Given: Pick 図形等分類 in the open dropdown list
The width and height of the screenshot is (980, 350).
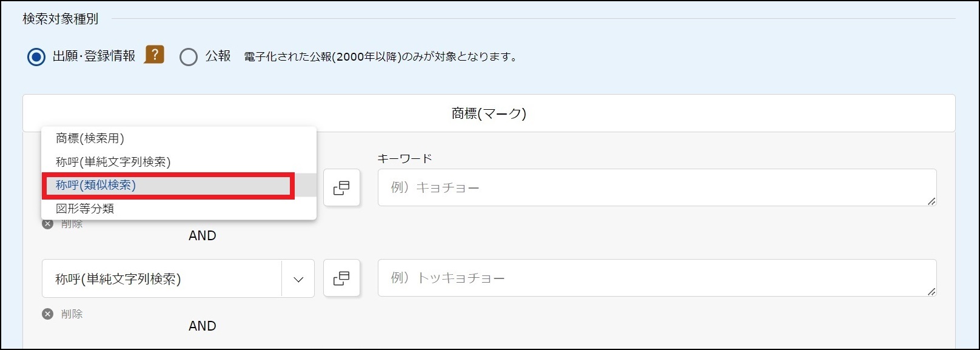Looking at the screenshot, I should pyautogui.click(x=85, y=209).
